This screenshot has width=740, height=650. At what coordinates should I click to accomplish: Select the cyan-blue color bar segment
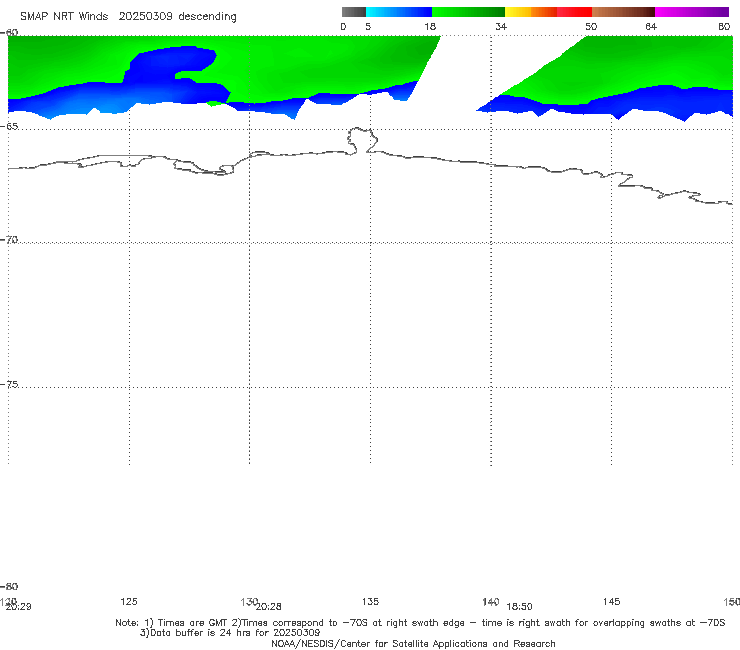coord(399,12)
